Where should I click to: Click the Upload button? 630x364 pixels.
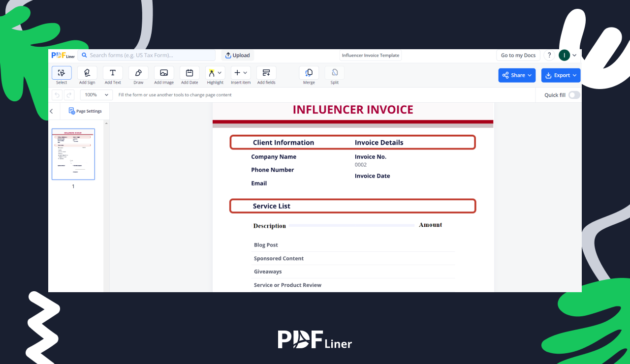pyautogui.click(x=238, y=56)
